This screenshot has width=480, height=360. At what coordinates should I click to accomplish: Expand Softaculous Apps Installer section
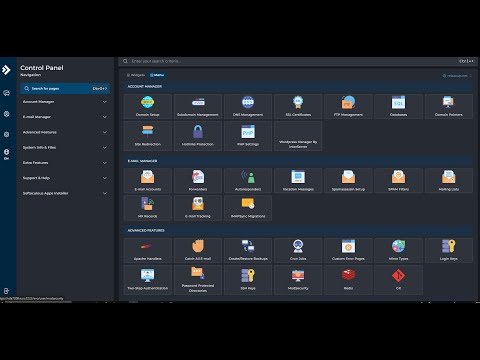[65, 193]
